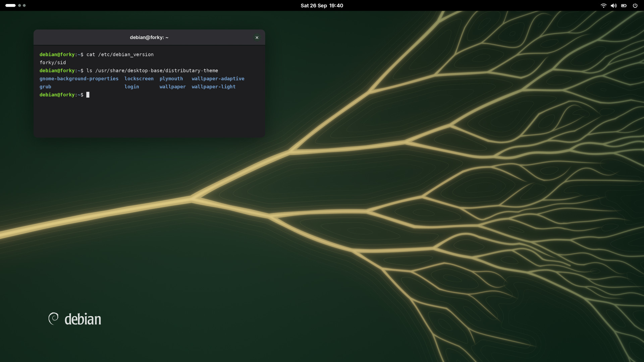Open the power menu icon
The image size is (644, 362).
coord(635,5)
